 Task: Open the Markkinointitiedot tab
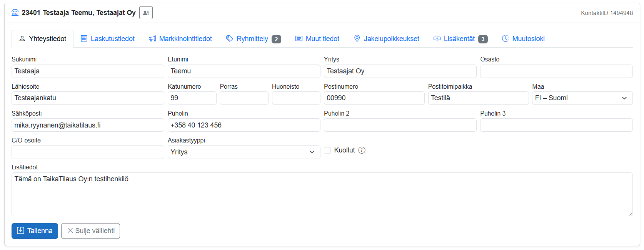180,39
